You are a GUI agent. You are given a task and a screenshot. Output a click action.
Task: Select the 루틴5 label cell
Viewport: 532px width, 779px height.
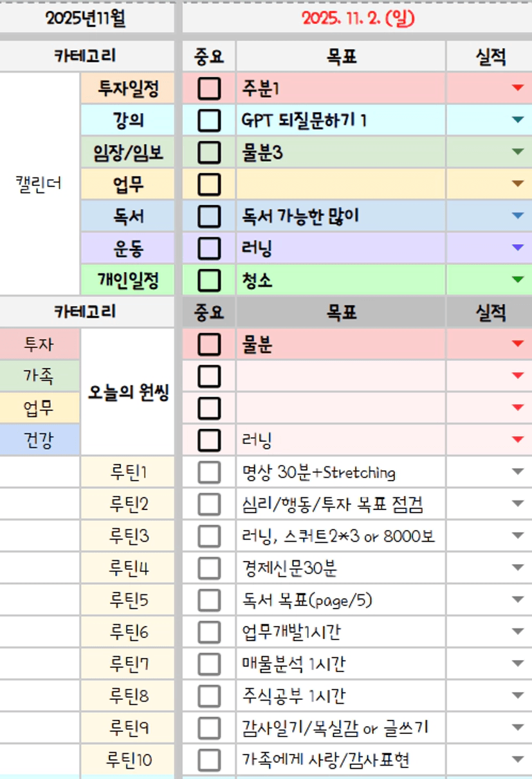pyautogui.click(x=127, y=601)
